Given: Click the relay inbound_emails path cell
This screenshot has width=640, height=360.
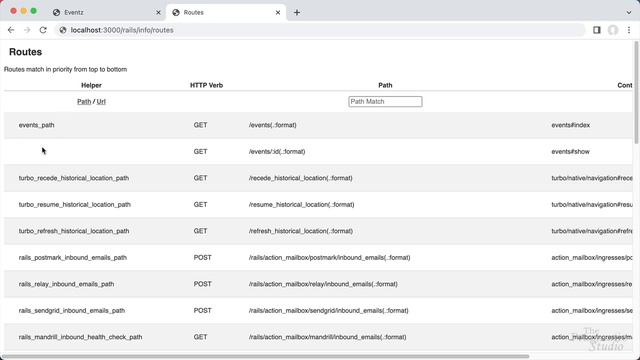Looking at the screenshot, I should click(323, 284).
